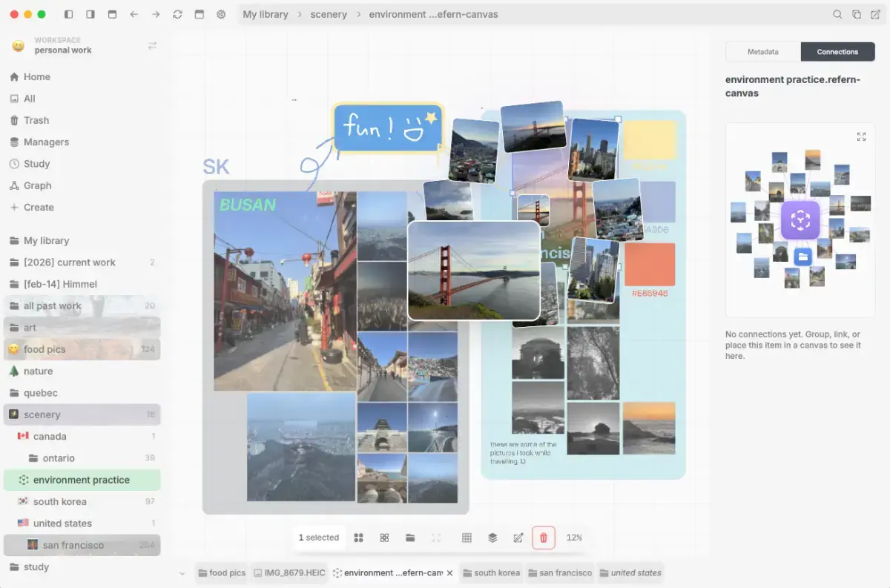Open the Graph view
The image size is (890, 588).
(x=82, y=185)
